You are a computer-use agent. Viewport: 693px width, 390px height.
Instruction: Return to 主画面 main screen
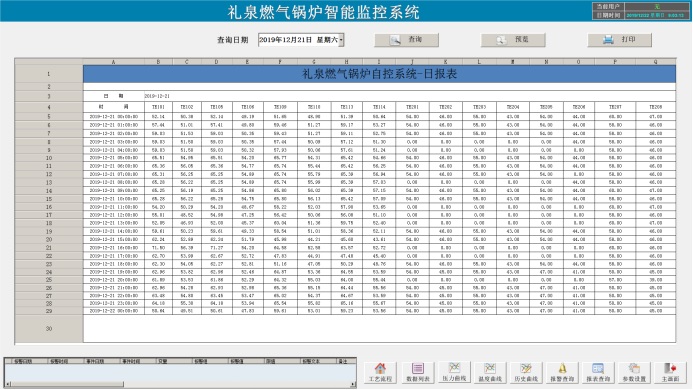click(x=670, y=372)
